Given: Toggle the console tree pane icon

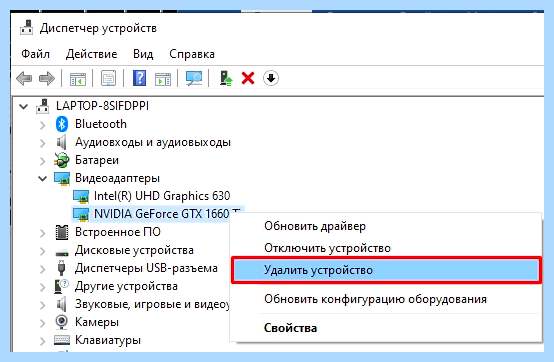Looking at the screenshot, I should click(x=78, y=78).
